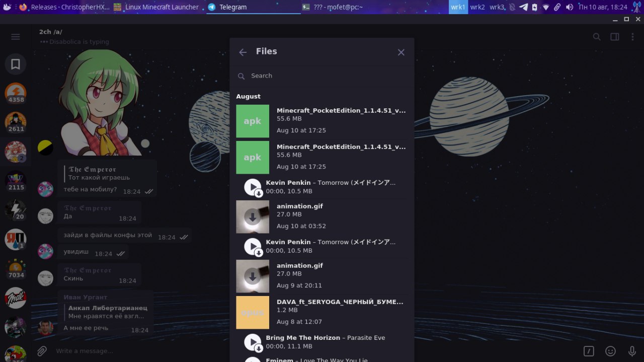Open sidebar chat with 20 unread badge
The image size is (644, 362).
16,210
